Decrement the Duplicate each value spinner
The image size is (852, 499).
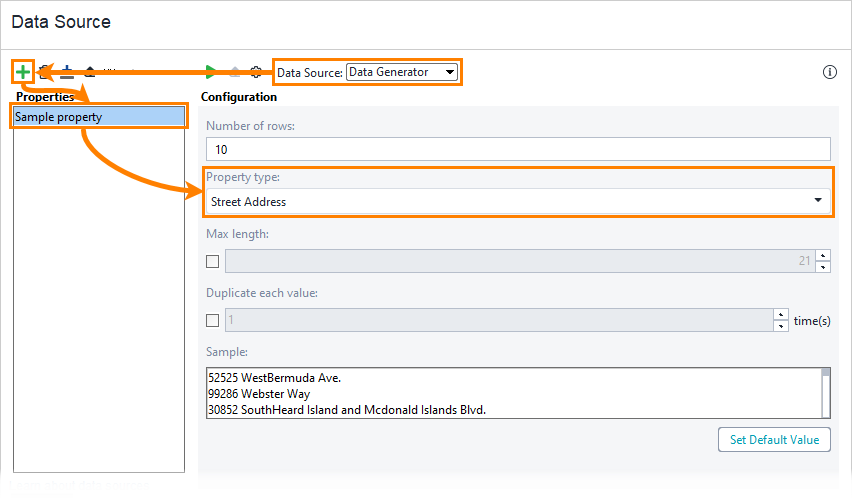(x=780, y=326)
